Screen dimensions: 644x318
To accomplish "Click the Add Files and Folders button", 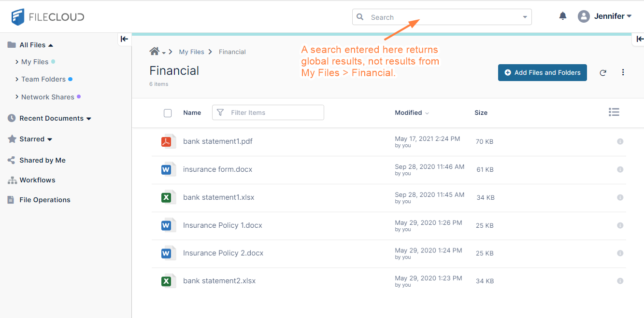I will click(542, 73).
